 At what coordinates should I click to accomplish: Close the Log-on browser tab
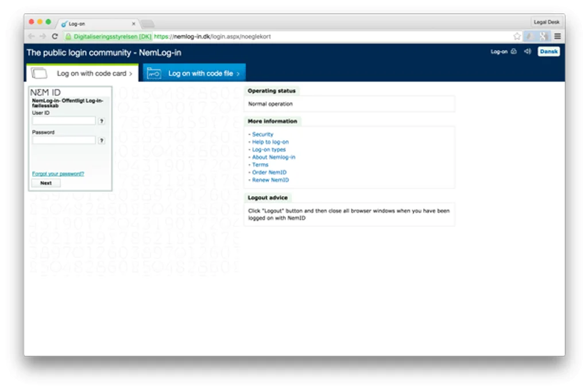pos(133,24)
